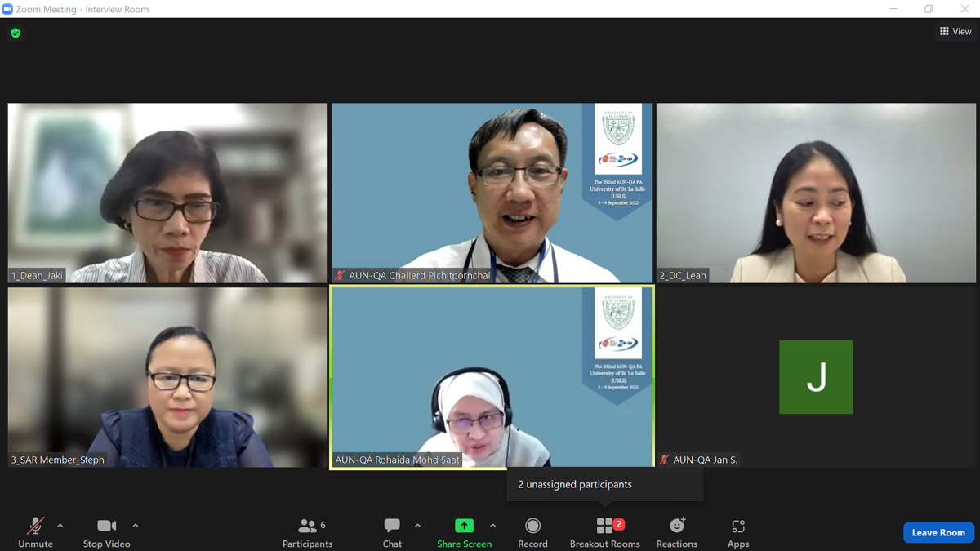This screenshot has height=551, width=980.
Task: Stop the camera video
Action: click(x=106, y=531)
